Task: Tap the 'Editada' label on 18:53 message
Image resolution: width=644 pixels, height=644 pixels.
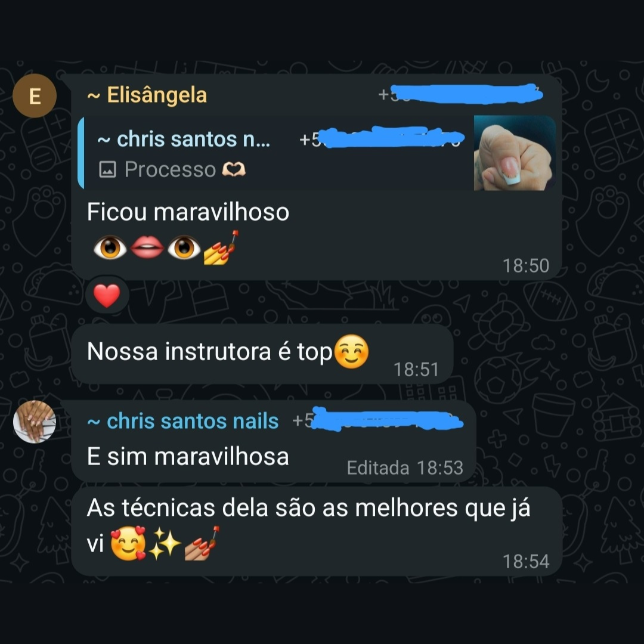Action: [x=378, y=468]
